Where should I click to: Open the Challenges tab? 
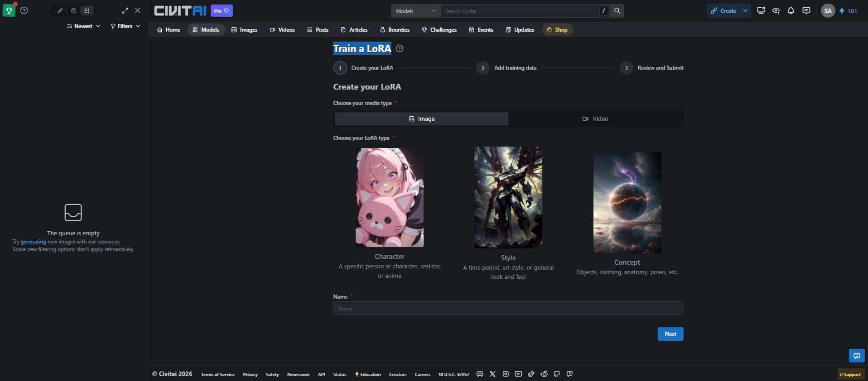click(x=439, y=30)
